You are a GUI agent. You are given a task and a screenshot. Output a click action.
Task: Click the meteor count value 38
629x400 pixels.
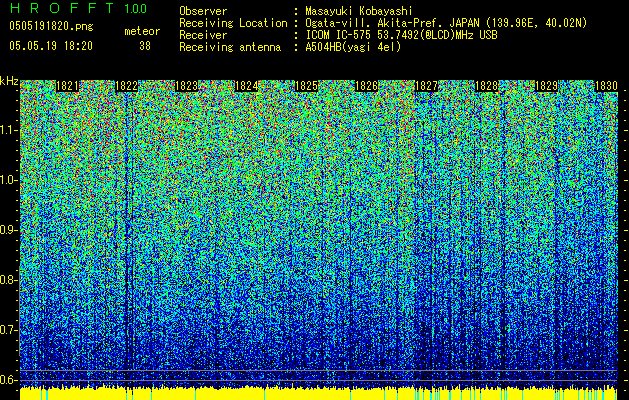click(145, 46)
